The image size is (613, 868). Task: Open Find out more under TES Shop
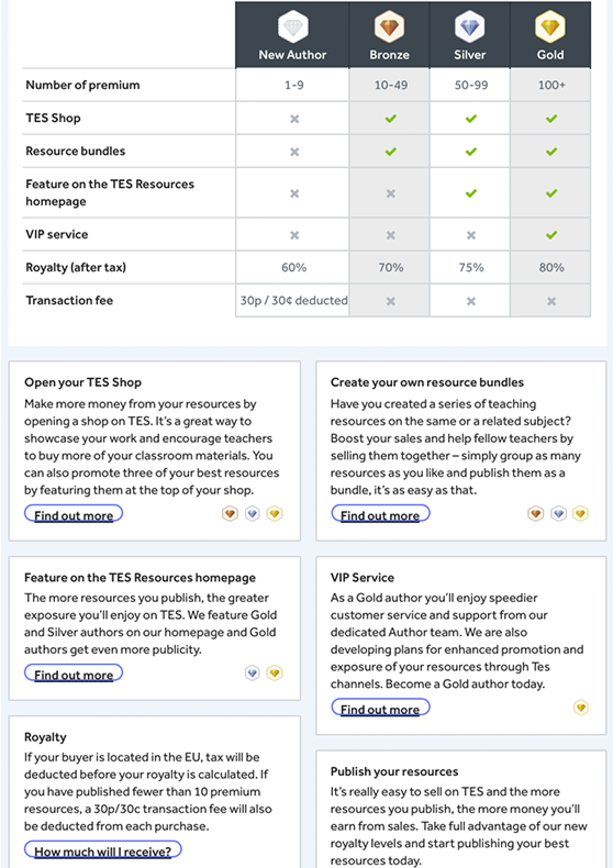point(74,515)
